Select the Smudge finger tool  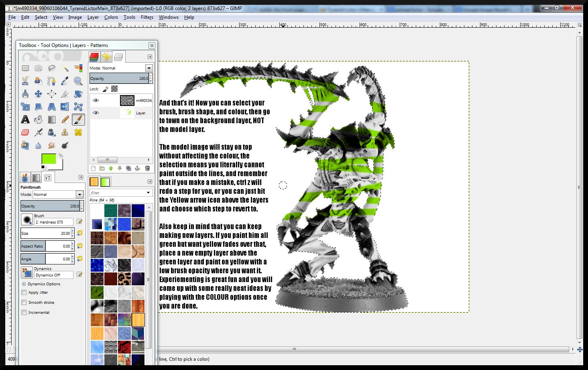[51, 145]
